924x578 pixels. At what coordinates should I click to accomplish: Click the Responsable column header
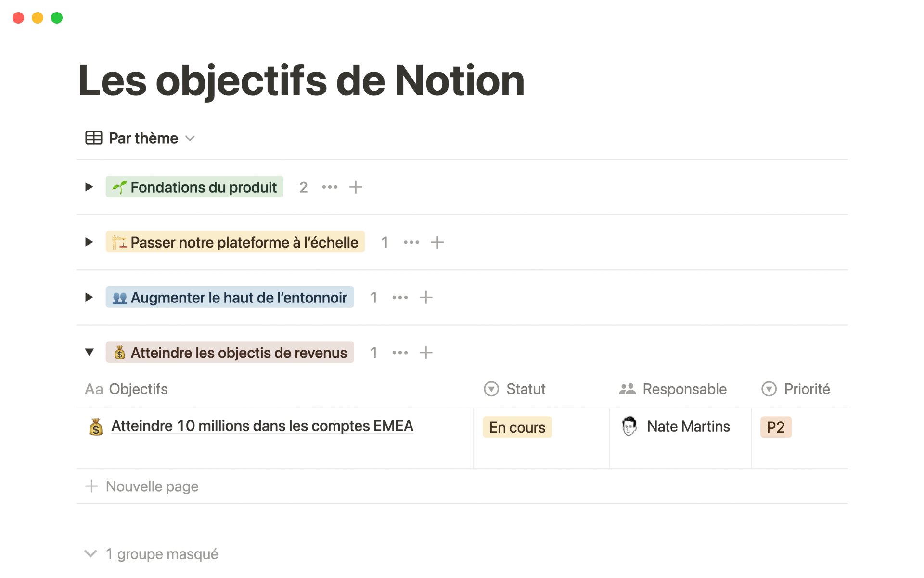684,389
